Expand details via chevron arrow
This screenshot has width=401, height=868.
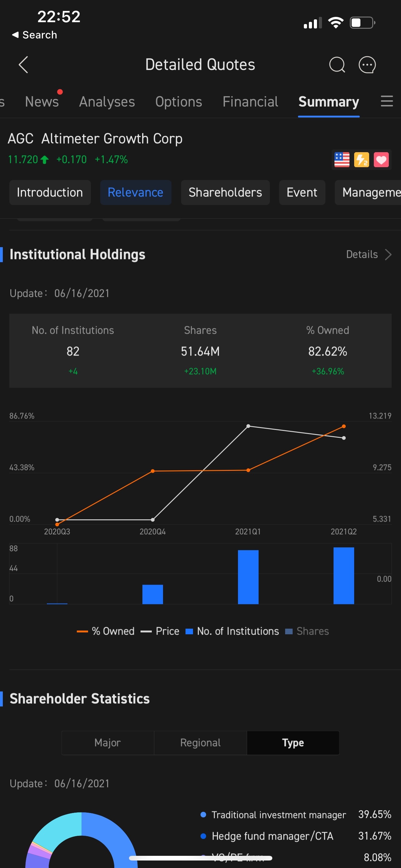pos(388,254)
